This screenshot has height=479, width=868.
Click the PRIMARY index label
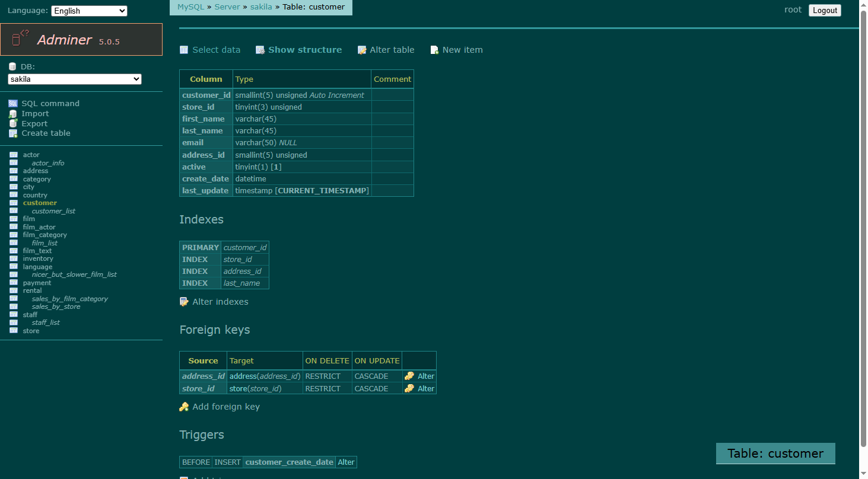201,247
